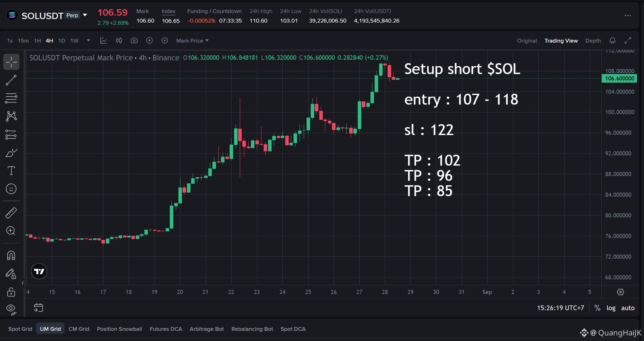Select the Trading View chart tab
Image resolution: width=644 pixels, height=341 pixels.
pos(561,41)
